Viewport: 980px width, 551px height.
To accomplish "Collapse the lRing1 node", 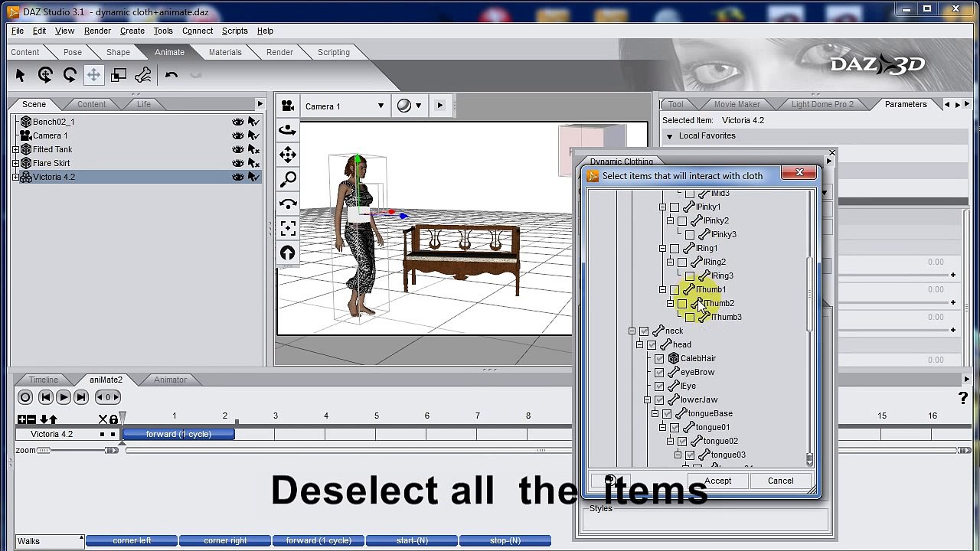I will click(x=663, y=249).
